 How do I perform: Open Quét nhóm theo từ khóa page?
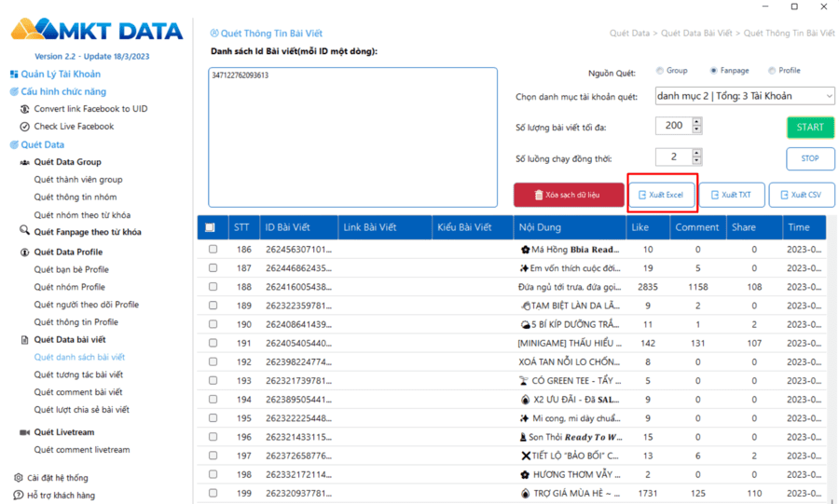tap(82, 215)
